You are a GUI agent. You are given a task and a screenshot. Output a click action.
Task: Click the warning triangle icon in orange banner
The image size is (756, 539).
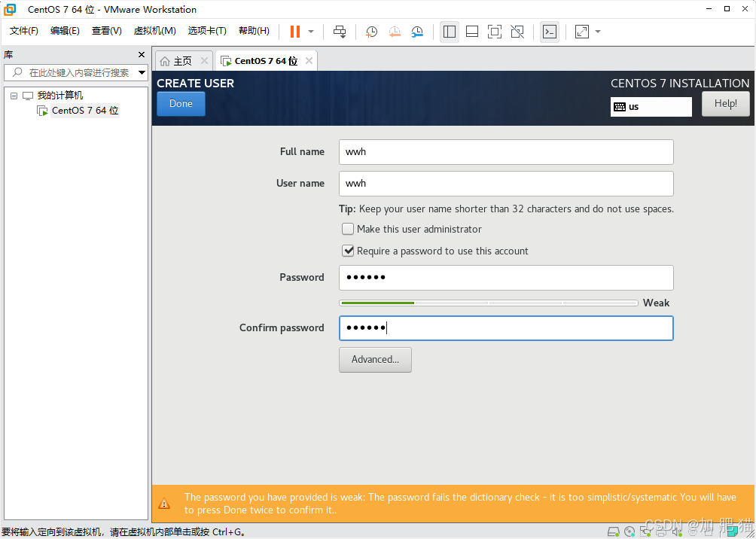tap(164, 504)
